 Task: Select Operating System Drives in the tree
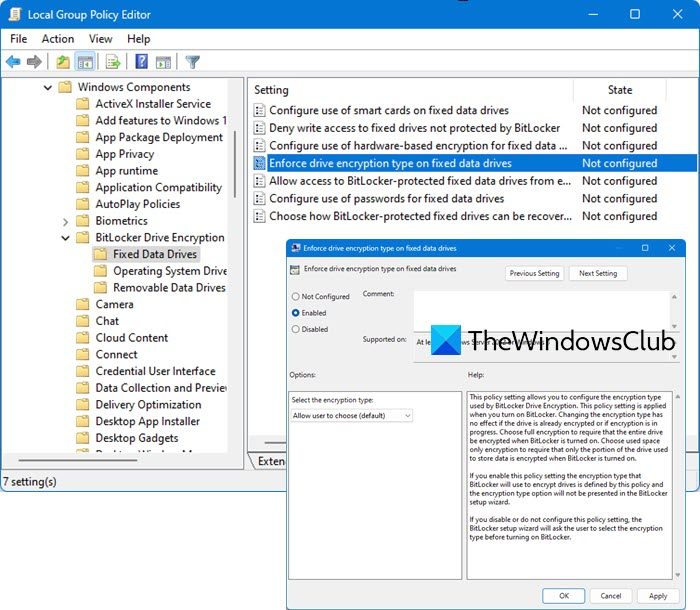tap(170, 271)
